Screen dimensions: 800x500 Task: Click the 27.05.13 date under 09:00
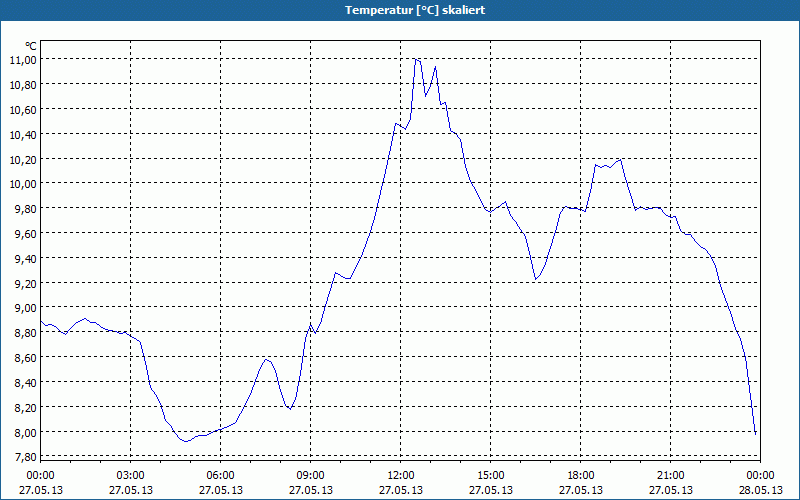coord(311,490)
